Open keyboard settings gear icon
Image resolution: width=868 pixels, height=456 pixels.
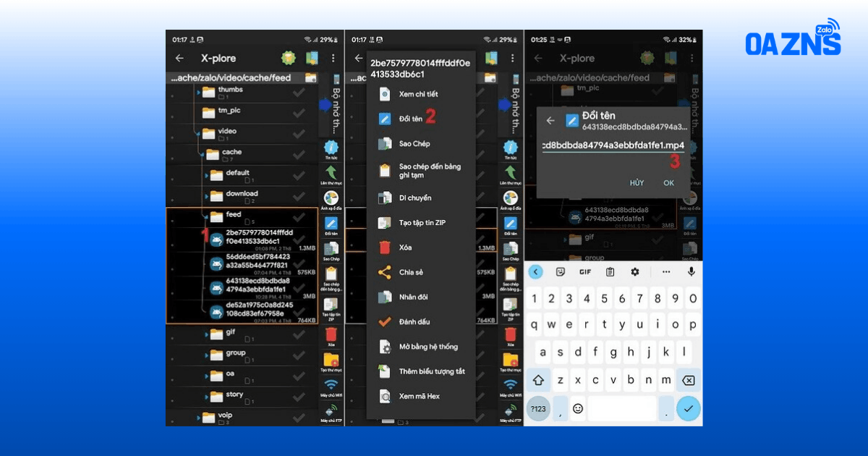pyautogui.click(x=635, y=272)
